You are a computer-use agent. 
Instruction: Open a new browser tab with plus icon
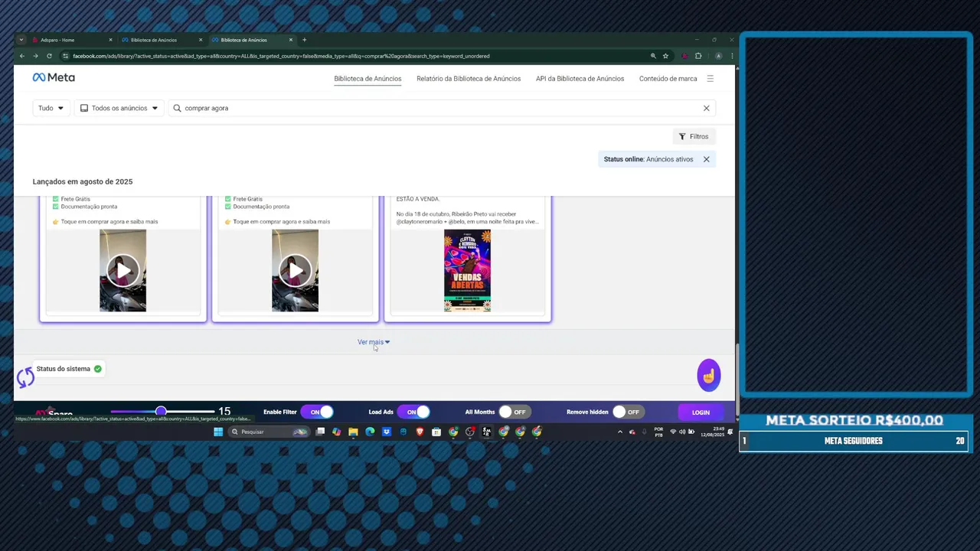click(304, 40)
